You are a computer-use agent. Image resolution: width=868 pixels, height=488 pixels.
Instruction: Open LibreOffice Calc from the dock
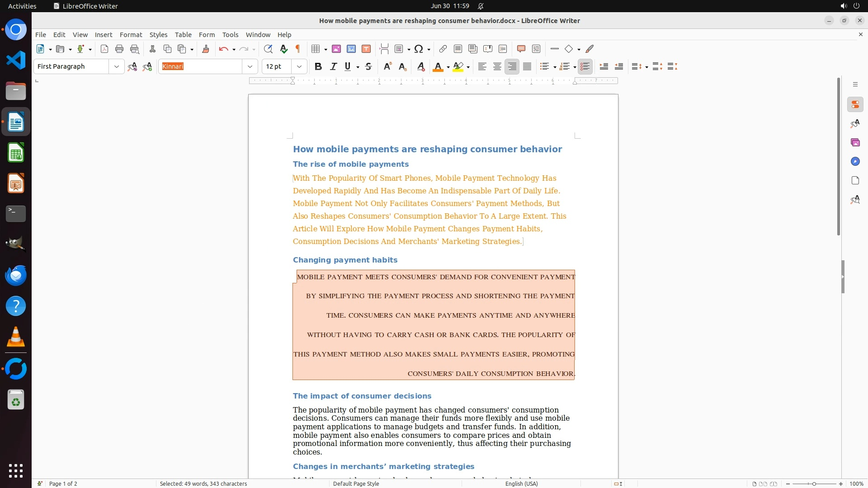click(x=16, y=153)
